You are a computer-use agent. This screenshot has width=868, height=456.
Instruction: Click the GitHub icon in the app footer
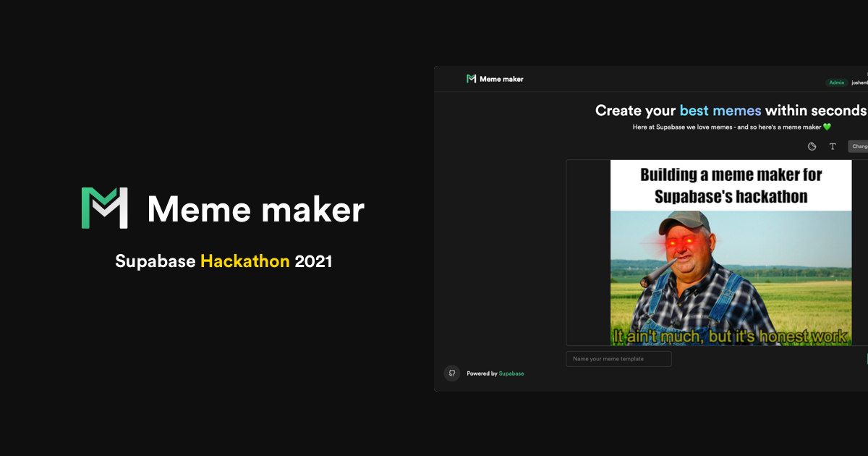point(452,373)
